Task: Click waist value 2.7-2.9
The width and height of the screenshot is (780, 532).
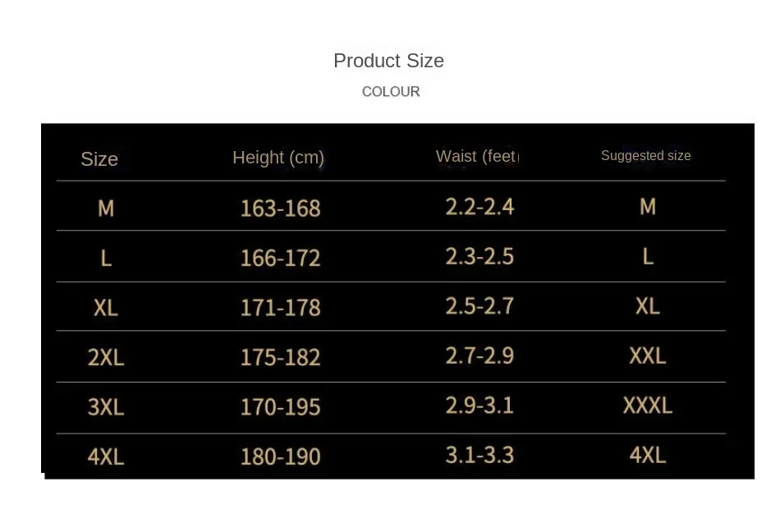Action: 479,355
